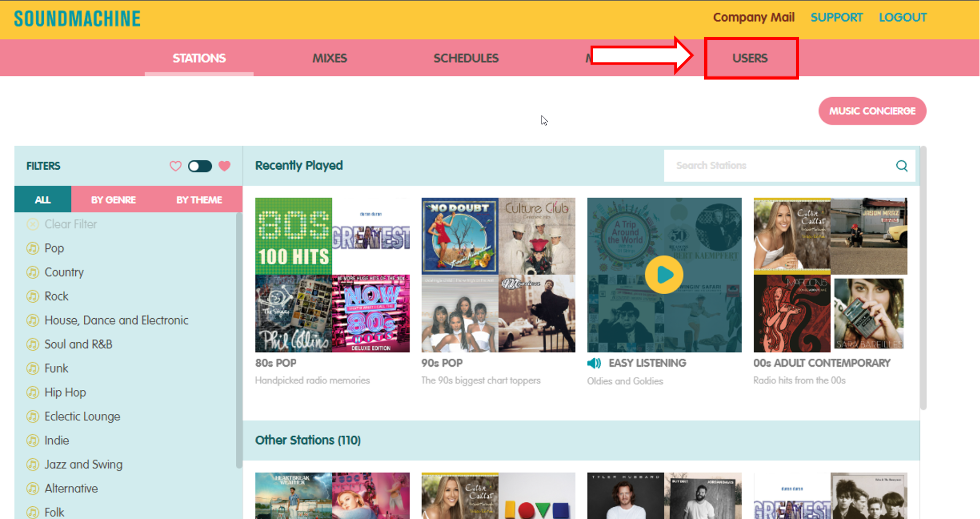Open the 00s Adult Contemporary station thumbnail
The width and height of the screenshot is (980, 519).
pos(830,275)
